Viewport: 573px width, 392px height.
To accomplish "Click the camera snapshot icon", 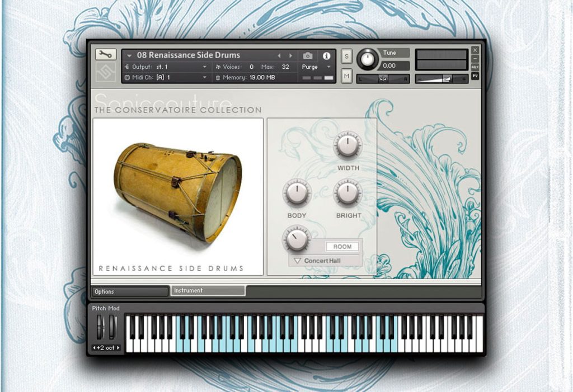I will click(308, 55).
